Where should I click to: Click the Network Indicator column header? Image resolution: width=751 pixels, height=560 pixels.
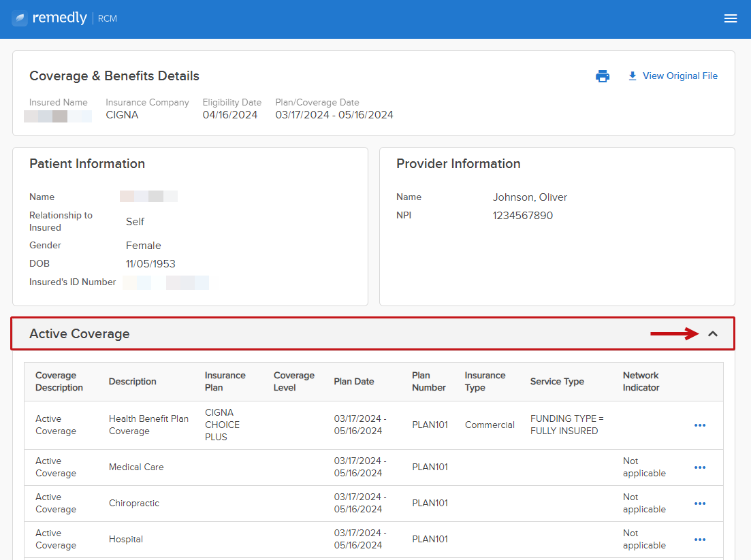point(641,382)
